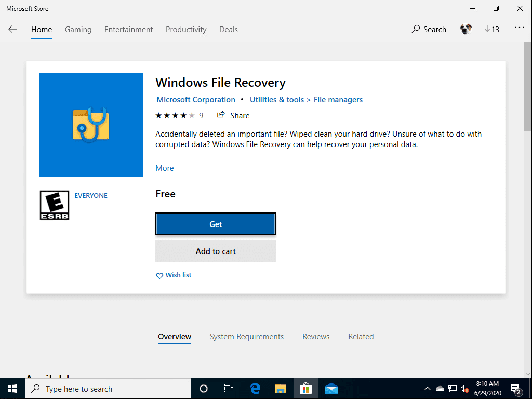Open the Reviews tab
This screenshot has height=399, width=532.
click(x=316, y=337)
